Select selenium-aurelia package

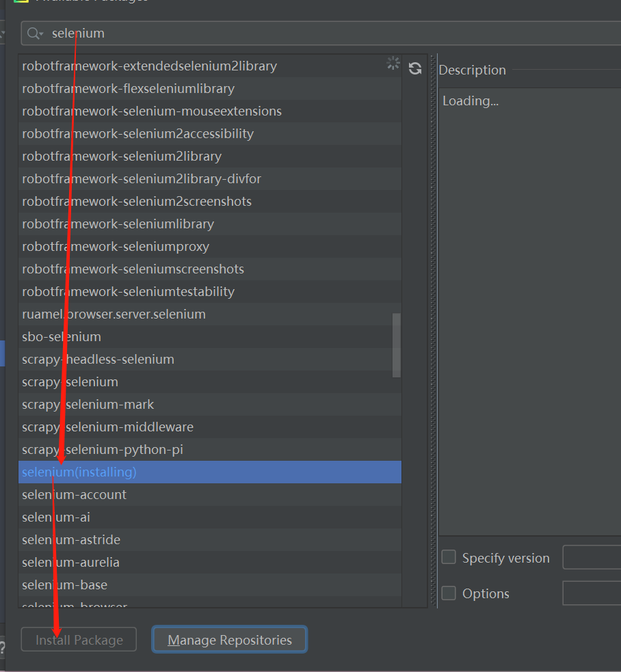click(x=210, y=563)
